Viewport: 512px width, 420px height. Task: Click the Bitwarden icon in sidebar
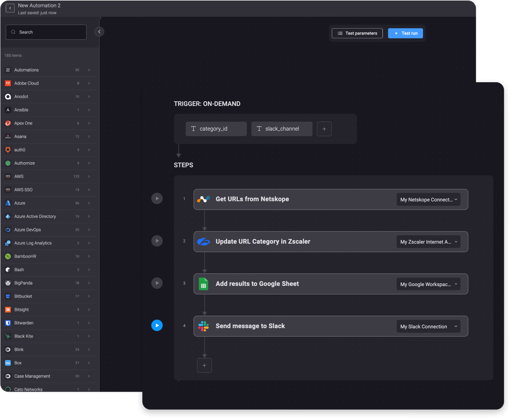[8, 323]
